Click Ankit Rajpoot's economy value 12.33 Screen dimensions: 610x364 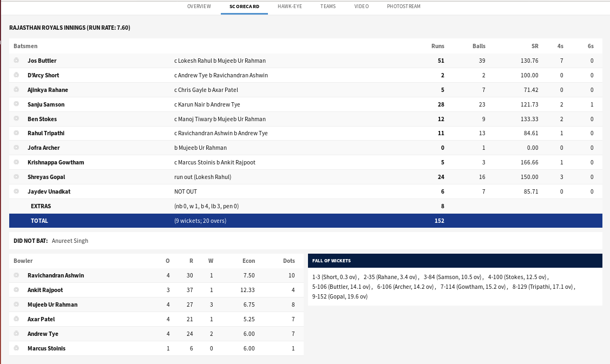click(247, 290)
